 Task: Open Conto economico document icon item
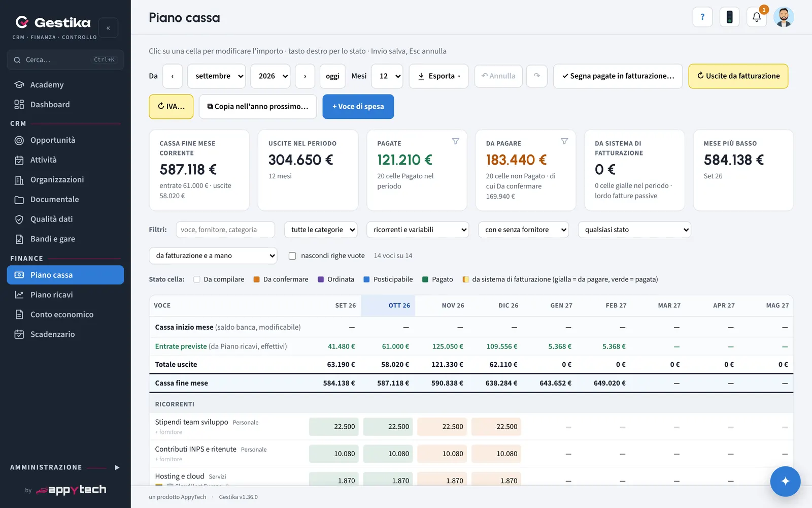[x=65, y=314]
